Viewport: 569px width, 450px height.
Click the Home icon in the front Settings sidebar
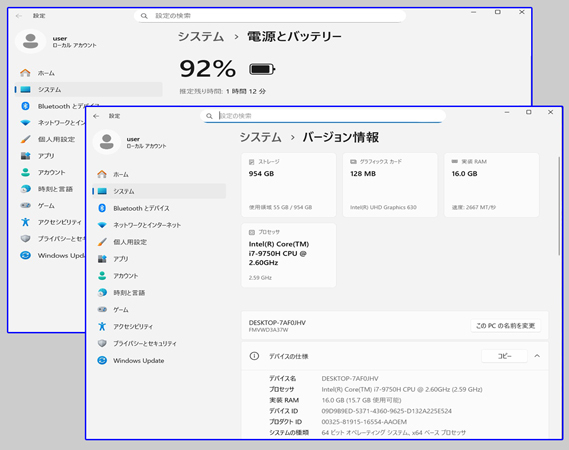tap(102, 174)
